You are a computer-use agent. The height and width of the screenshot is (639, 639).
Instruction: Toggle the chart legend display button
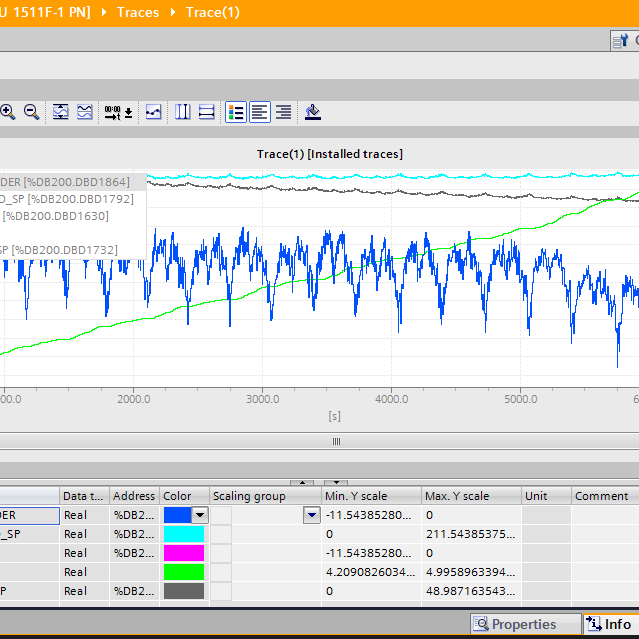236,112
